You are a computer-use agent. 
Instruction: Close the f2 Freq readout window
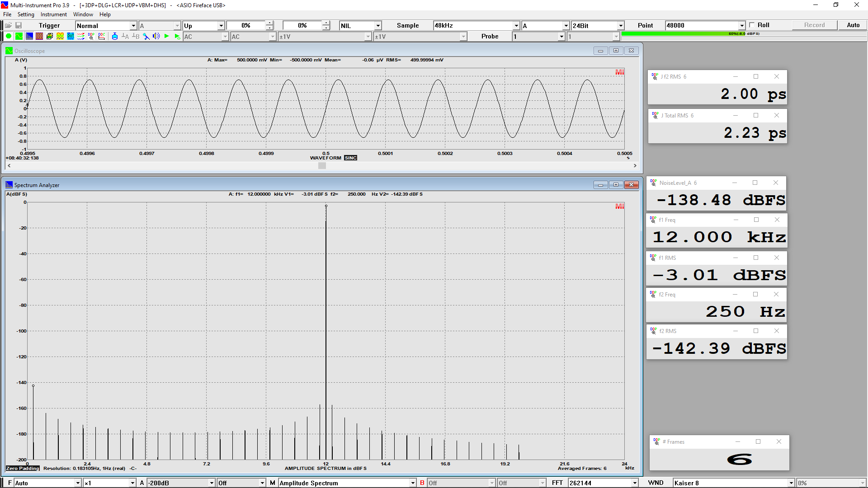(x=776, y=294)
